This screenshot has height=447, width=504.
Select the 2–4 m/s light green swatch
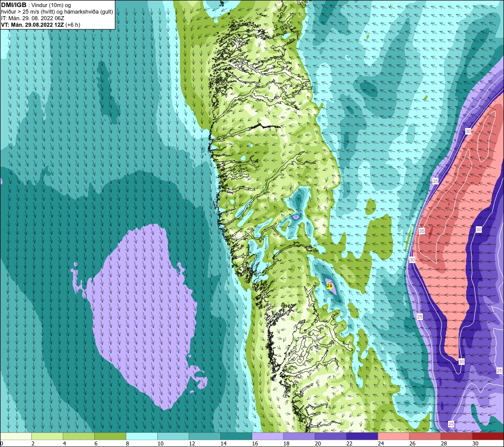(47, 436)
